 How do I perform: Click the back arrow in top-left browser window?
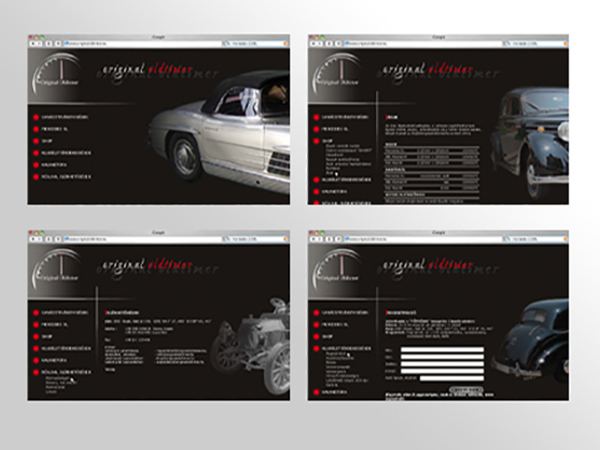pyautogui.click(x=34, y=45)
